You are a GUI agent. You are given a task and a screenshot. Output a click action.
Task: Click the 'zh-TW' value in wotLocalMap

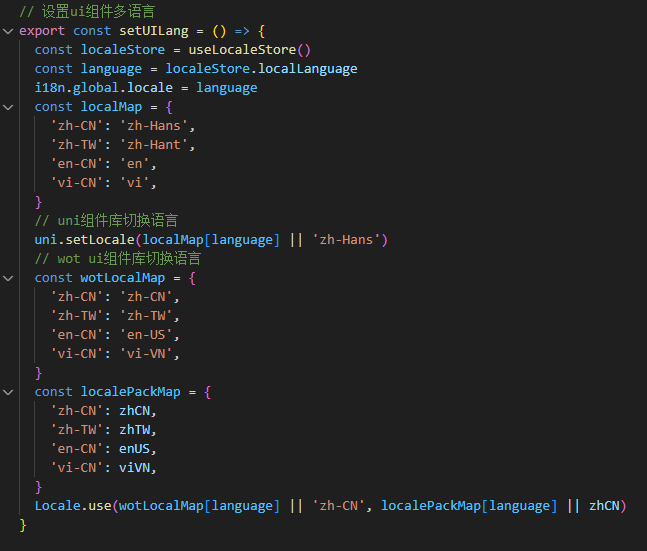[146, 316]
